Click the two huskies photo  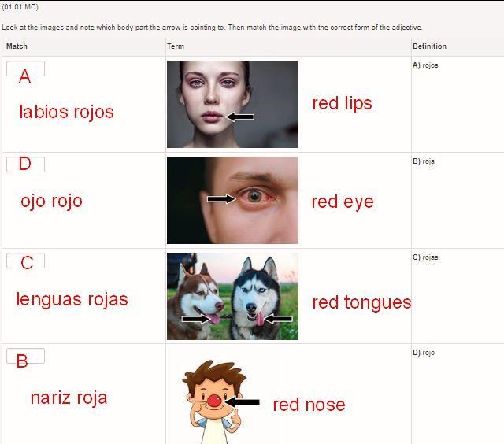coord(232,296)
